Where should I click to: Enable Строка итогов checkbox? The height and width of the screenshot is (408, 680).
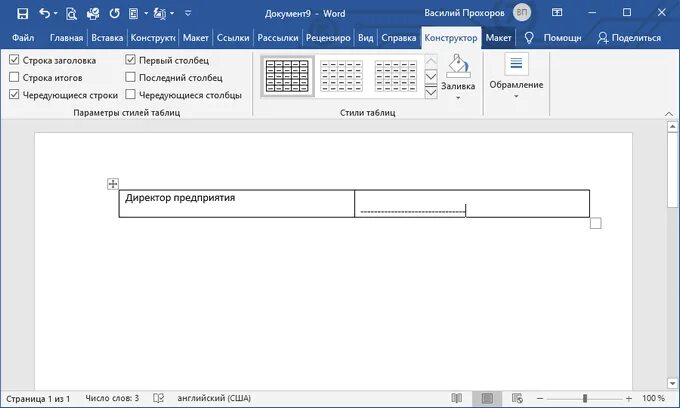point(14,77)
